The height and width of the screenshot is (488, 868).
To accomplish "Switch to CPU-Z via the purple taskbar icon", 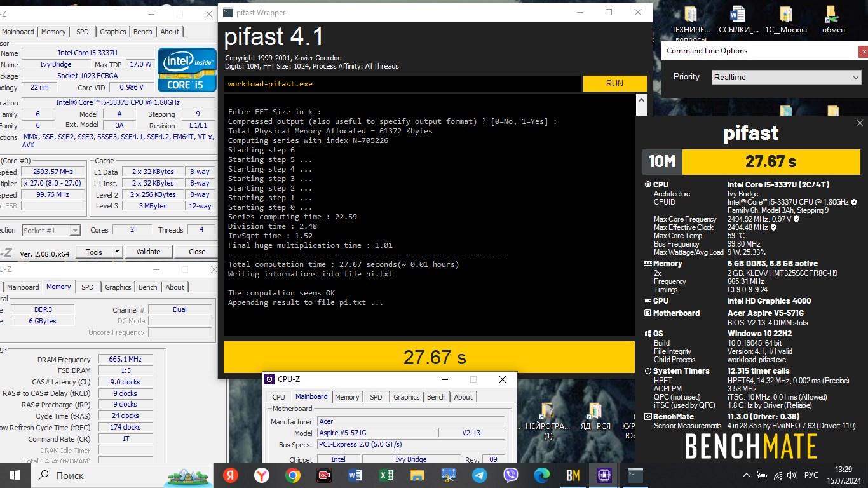I will [x=604, y=475].
